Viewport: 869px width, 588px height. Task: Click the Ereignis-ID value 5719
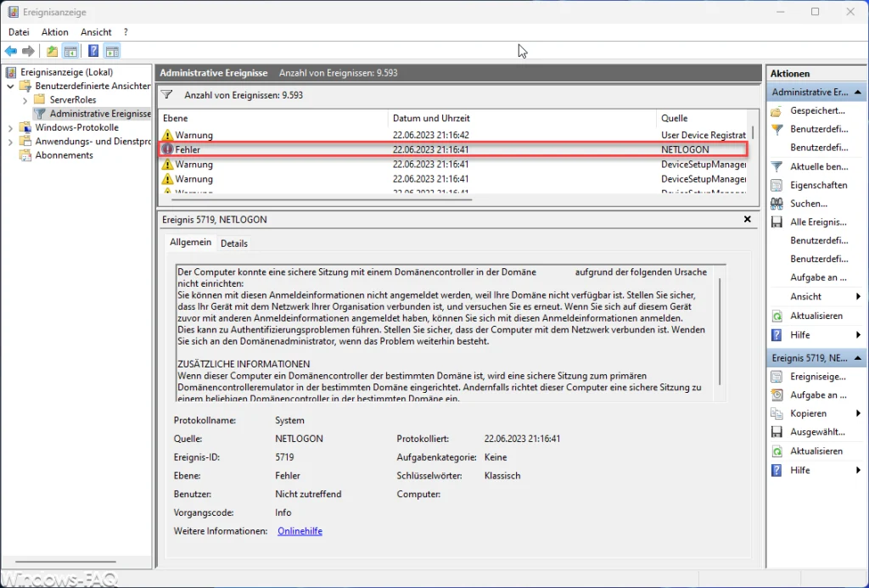[x=284, y=457]
